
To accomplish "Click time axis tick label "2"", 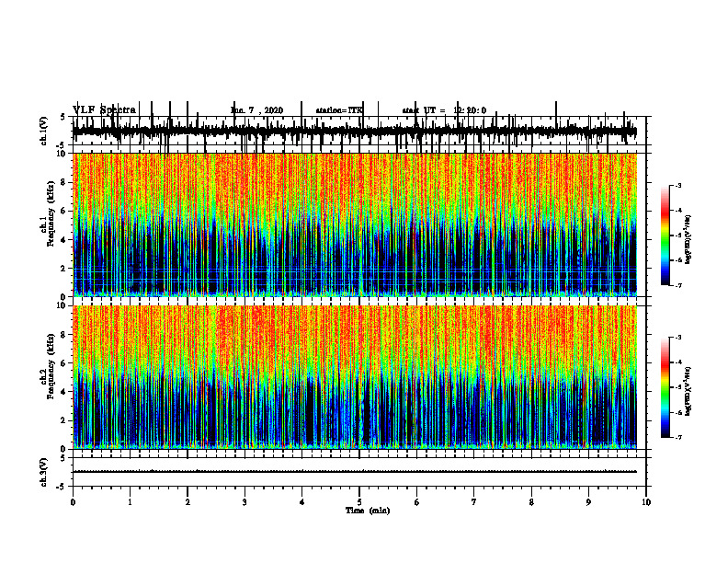I will [x=188, y=502].
